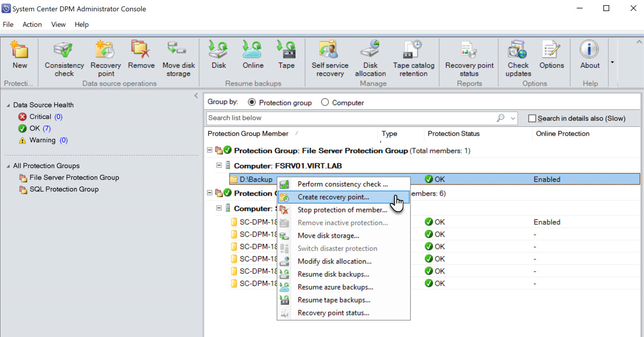
Task: Choose Modify disk allocation in context menu
Action: point(343,261)
